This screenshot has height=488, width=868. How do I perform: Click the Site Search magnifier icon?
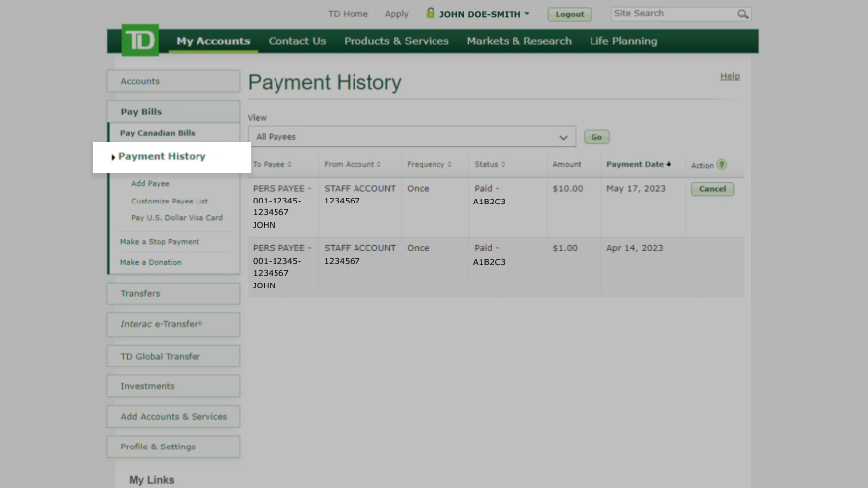[x=743, y=14]
